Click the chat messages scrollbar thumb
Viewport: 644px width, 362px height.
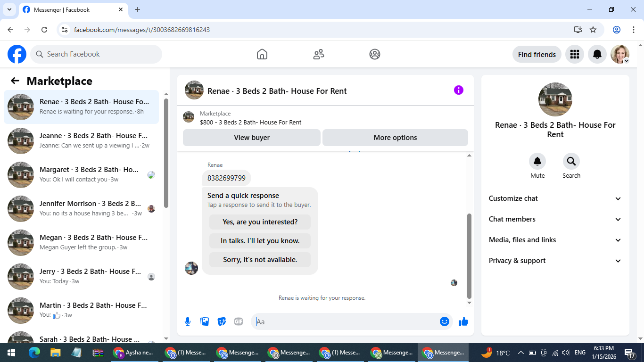(x=469, y=256)
